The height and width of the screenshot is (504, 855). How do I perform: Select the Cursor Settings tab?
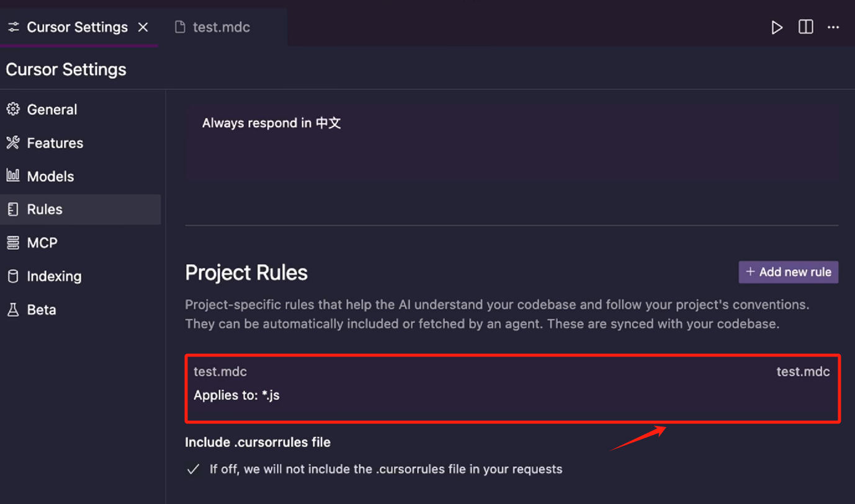68,27
